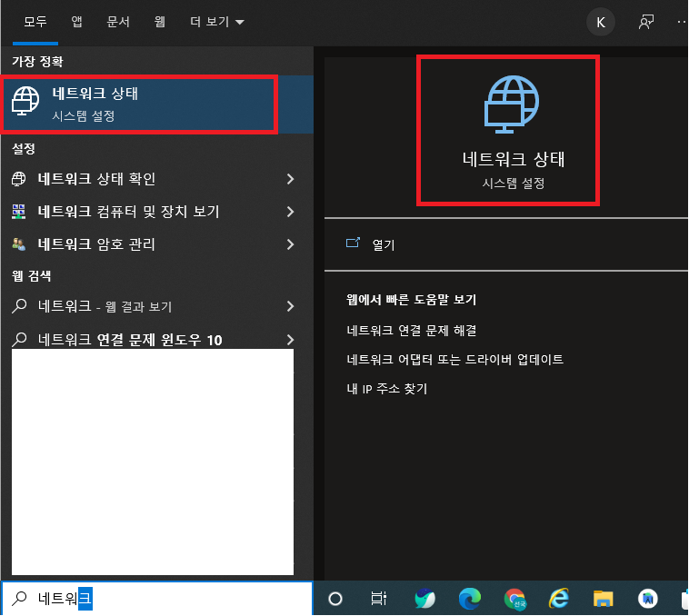Image resolution: width=689 pixels, height=616 pixels.
Task: Switch to the 모두 tab
Action: tap(35, 22)
